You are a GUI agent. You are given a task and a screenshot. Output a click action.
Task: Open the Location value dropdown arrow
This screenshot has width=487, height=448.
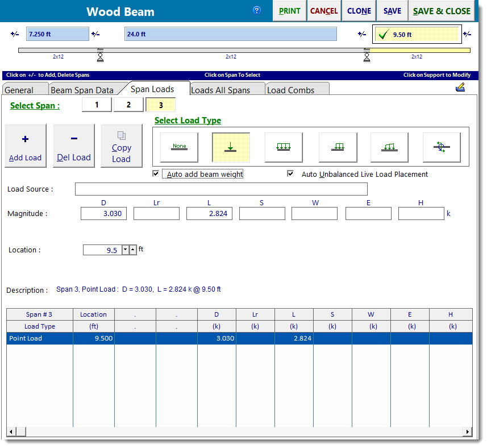(126, 250)
